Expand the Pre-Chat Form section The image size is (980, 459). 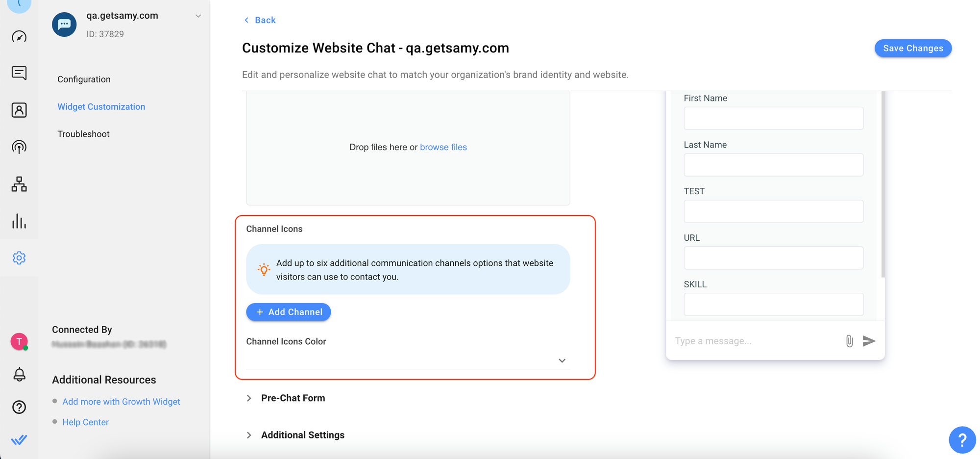249,398
